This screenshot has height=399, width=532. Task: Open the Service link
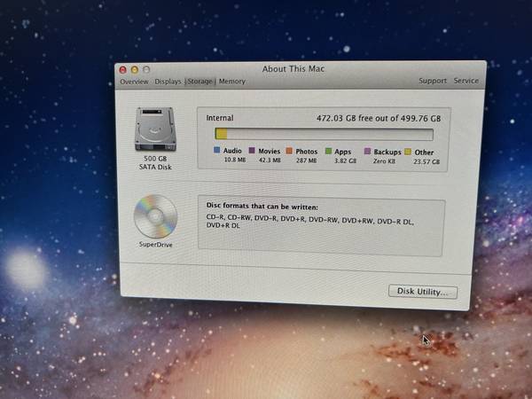(x=466, y=81)
